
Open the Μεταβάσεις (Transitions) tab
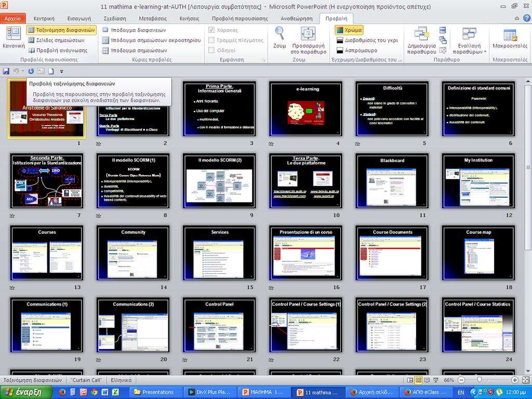[x=153, y=18]
